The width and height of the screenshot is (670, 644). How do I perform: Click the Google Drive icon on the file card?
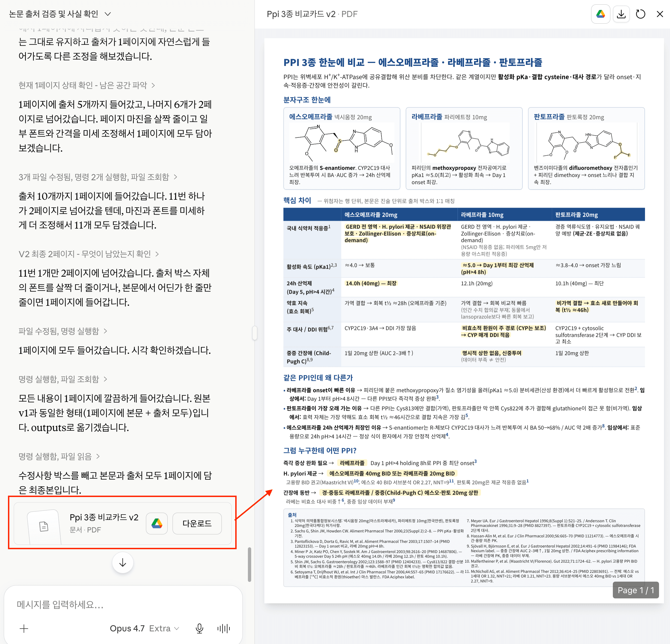(x=157, y=523)
